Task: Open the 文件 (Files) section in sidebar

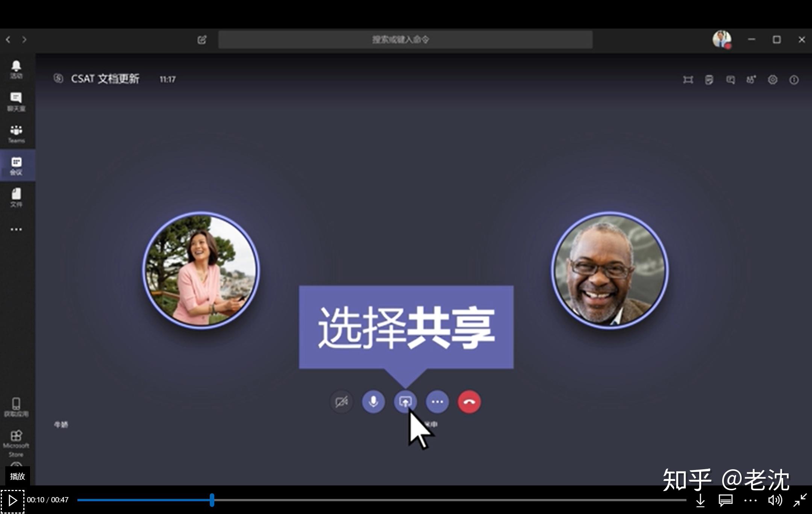Action: [16, 197]
